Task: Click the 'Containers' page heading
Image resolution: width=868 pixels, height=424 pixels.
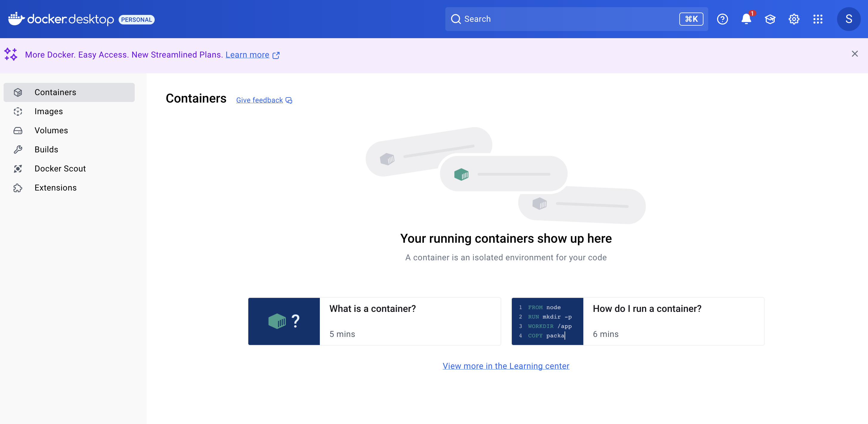Action: [196, 98]
